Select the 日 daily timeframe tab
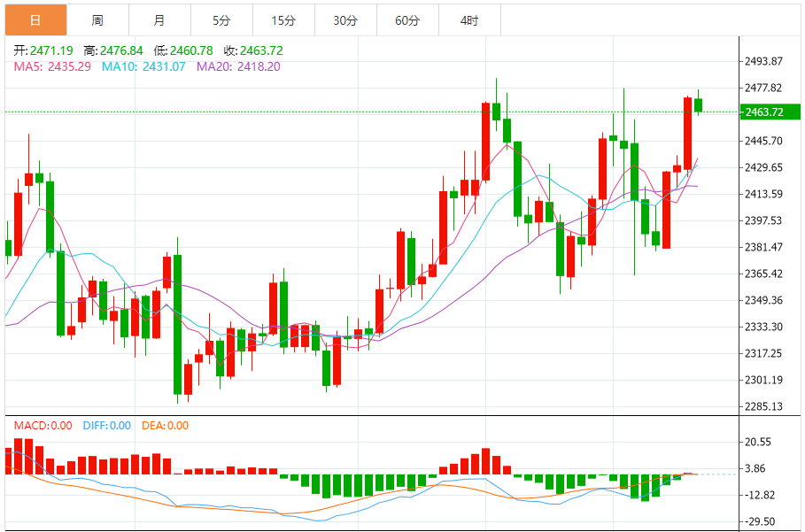This screenshot has height=532, width=805. tap(36, 20)
